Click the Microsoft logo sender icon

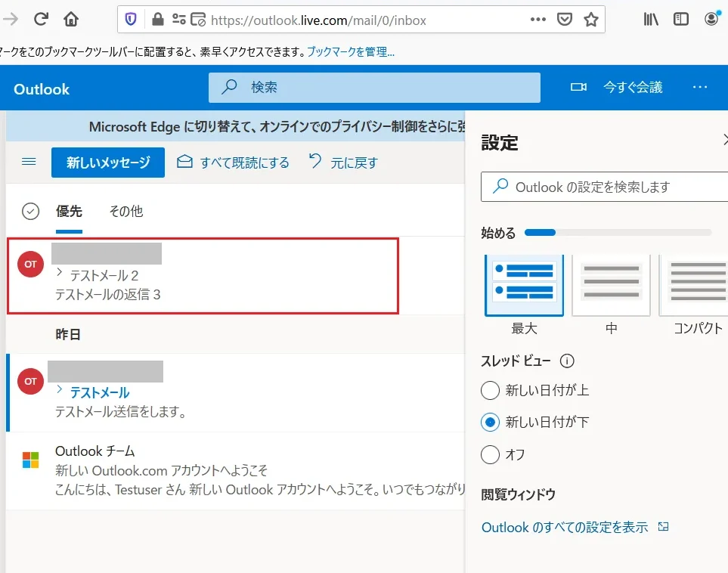pyautogui.click(x=31, y=460)
